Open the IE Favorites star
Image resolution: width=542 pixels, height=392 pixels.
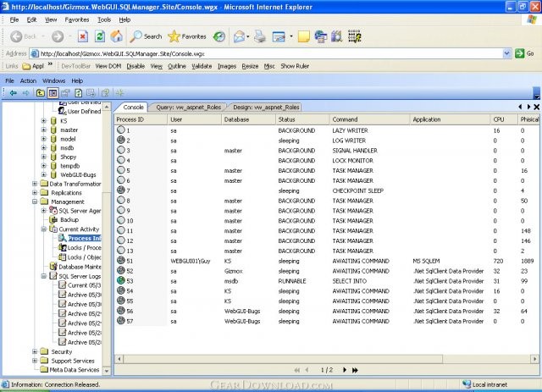coord(187,36)
